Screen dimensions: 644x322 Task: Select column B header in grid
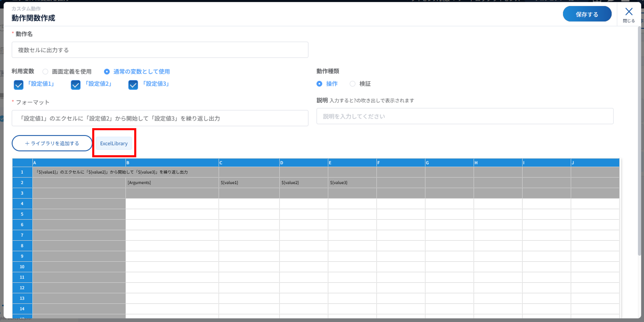click(172, 163)
